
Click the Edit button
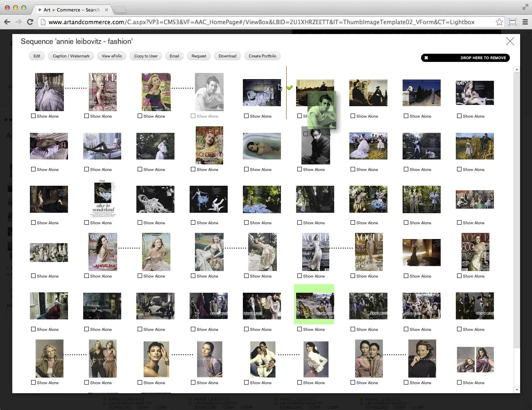37,56
